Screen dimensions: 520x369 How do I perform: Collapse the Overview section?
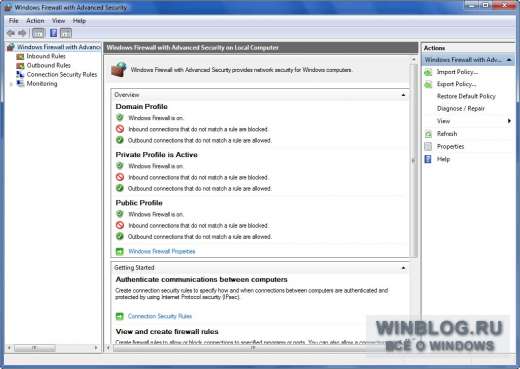[403, 95]
